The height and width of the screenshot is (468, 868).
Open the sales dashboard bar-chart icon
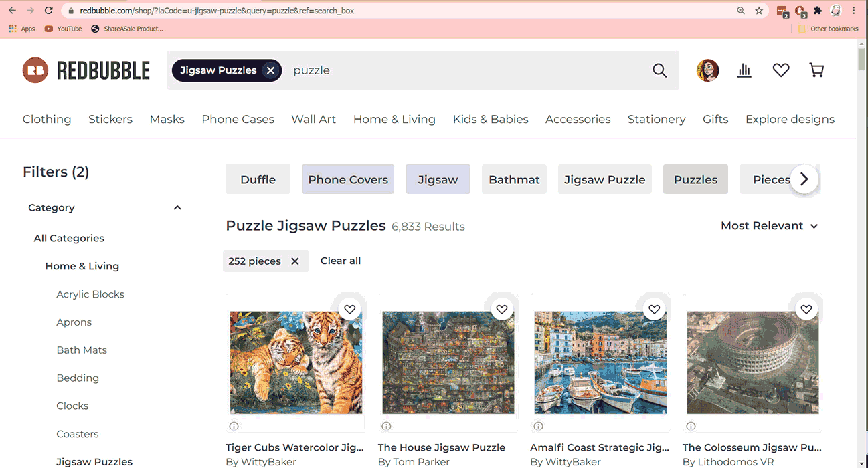744,70
